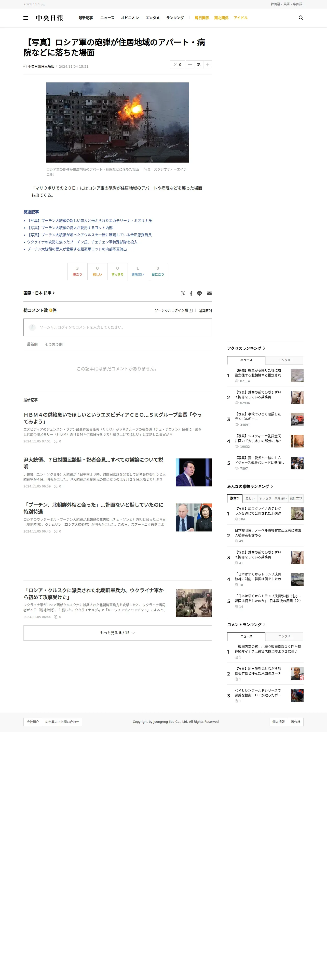
Task: Expand みんなの感想ランキング chevron heading
Action: [250, 487]
